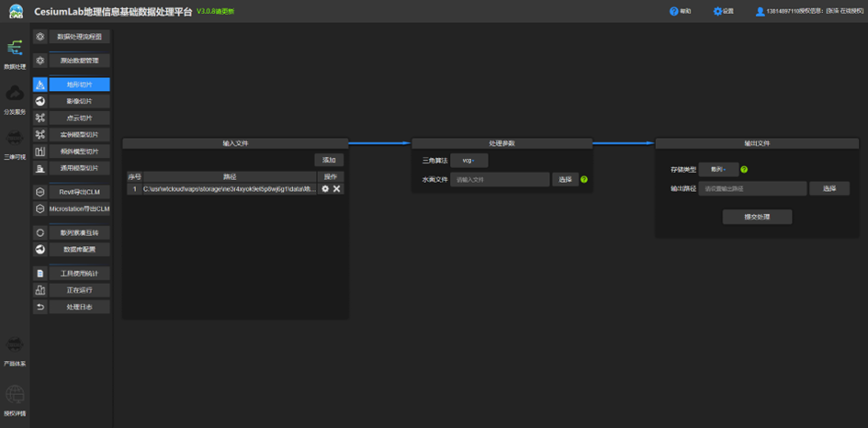Click the 处理参数 panel title bar
This screenshot has width=868, height=428.
502,143
